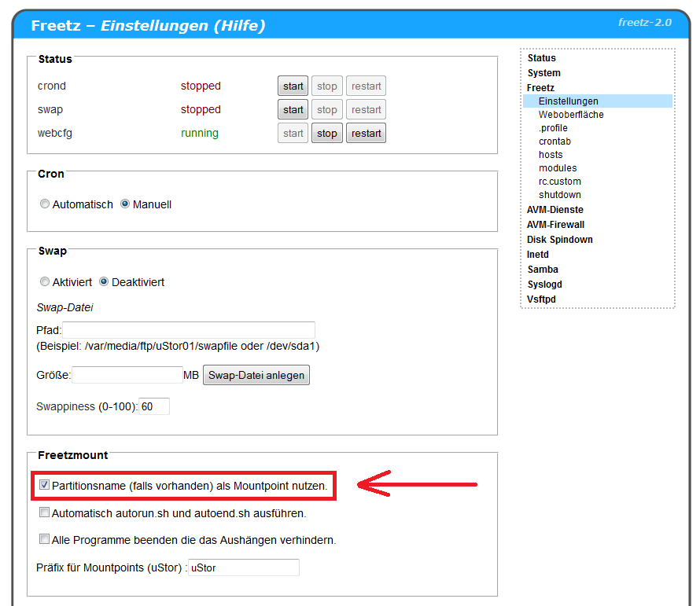Stop the webcfg service
Image resolution: width=700 pixels, height=606 pixels.
327,134
